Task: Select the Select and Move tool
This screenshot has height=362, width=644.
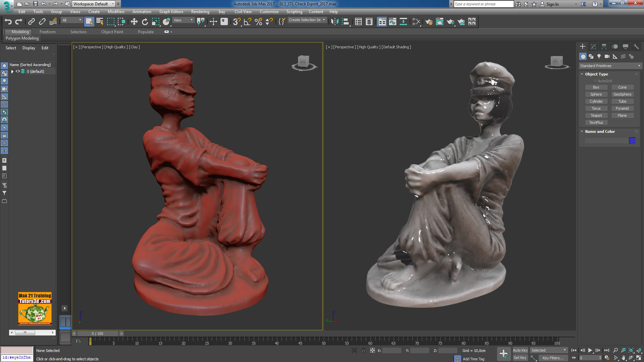Action: pos(134,21)
